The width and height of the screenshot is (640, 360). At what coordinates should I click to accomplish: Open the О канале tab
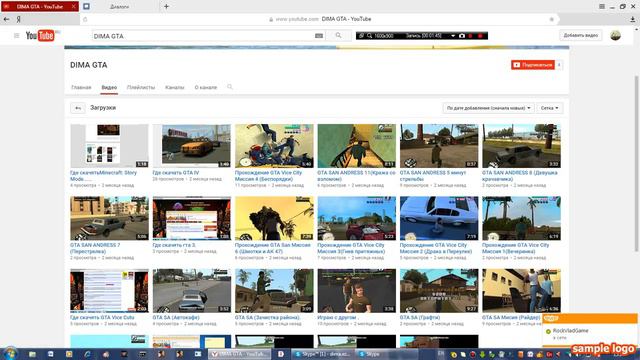click(x=206, y=87)
